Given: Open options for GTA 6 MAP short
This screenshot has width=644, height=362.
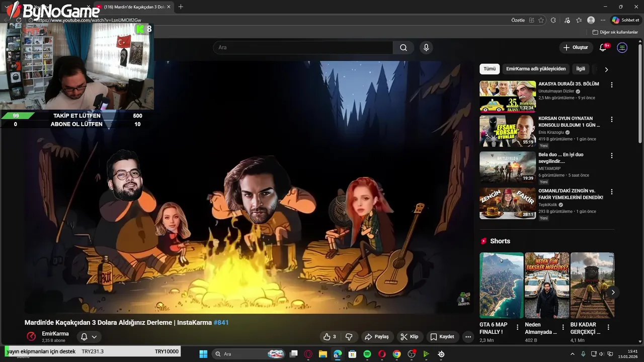Looking at the screenshot, I should click(x=517, y=327).
